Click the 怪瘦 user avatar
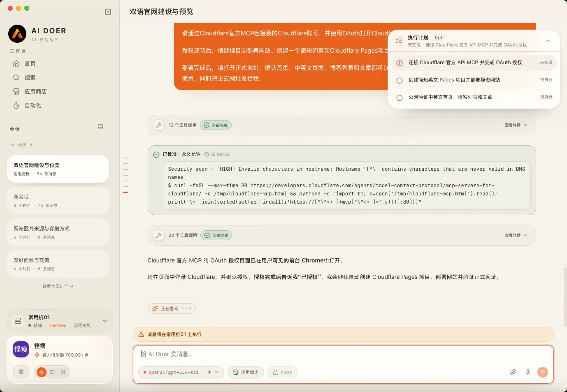The width and height of the screenshot is (567, 392). [x=21, y=349]
